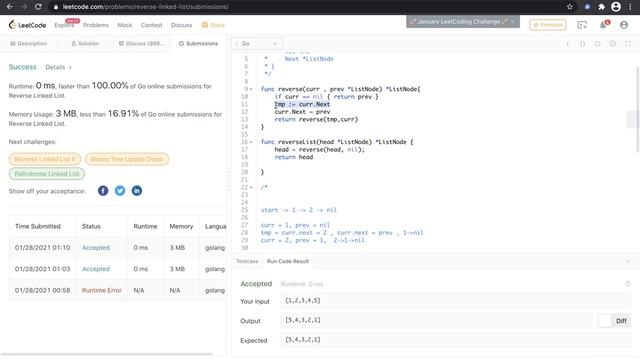Screen dimensions: 640x360
Task: Open the Go language dropdown
Action: click(256, 44)
